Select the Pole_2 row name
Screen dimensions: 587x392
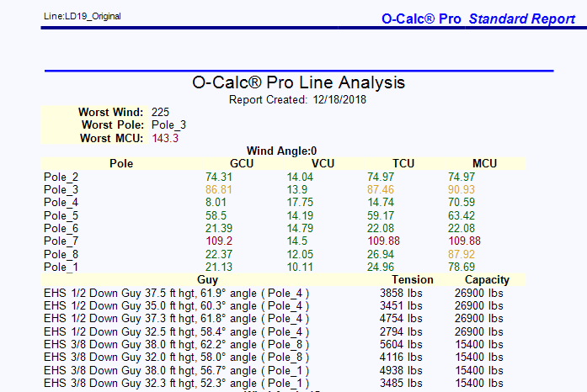coord(61,177)
